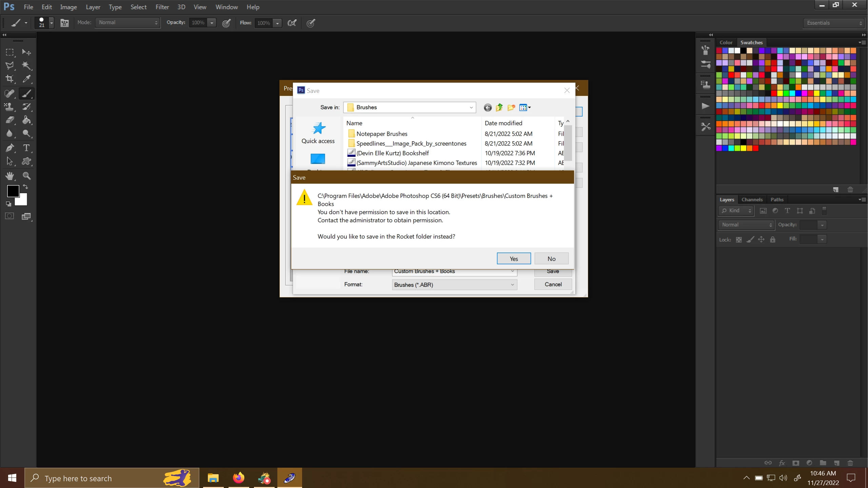
Task: Toggle lock transparent pixels icon
Action: [739, 240]
